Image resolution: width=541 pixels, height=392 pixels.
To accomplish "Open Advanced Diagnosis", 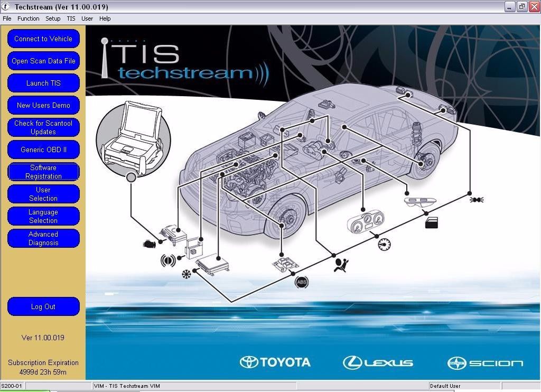I will [43, 238].
